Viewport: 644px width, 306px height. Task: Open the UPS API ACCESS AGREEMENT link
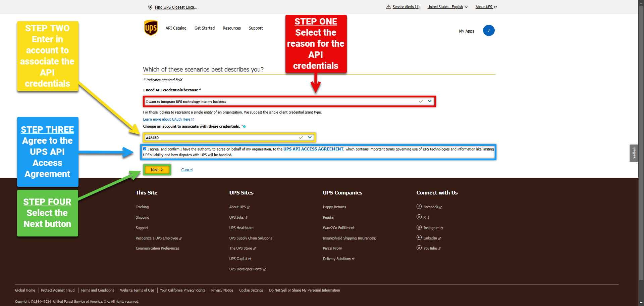click(313, 149)
